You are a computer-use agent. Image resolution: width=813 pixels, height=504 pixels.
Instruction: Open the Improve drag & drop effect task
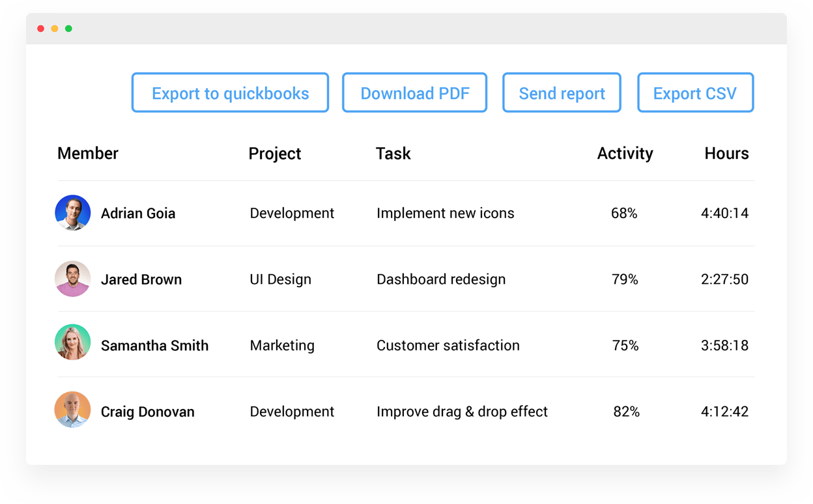coord(462,412)
